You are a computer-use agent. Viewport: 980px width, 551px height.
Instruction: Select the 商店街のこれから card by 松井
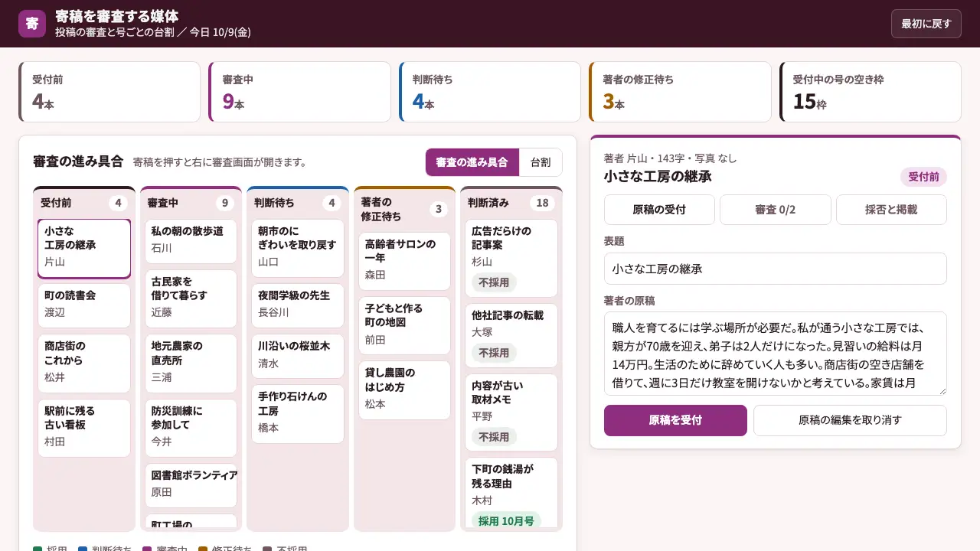pos(84,364)
